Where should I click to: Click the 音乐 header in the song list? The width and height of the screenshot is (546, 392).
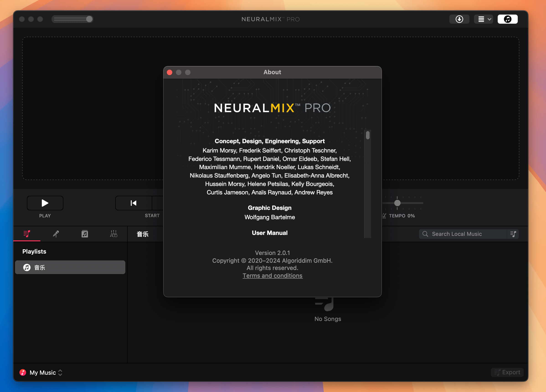click(142, 234)
